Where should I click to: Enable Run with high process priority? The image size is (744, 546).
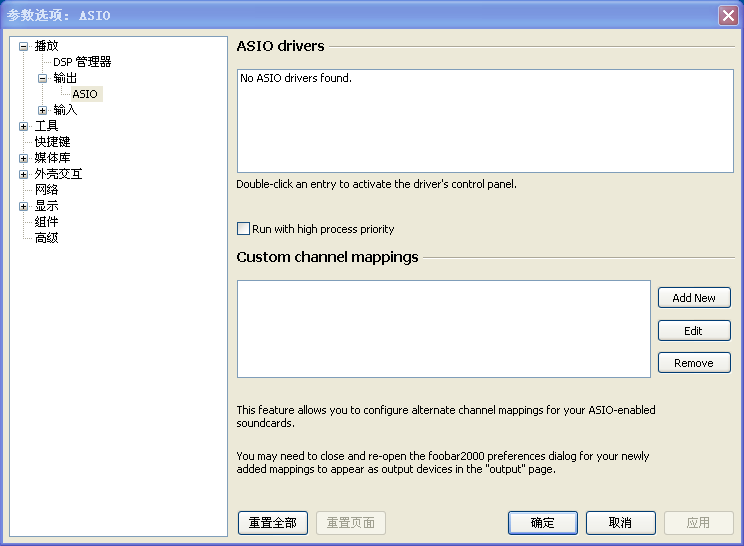[x=243, y=229]
